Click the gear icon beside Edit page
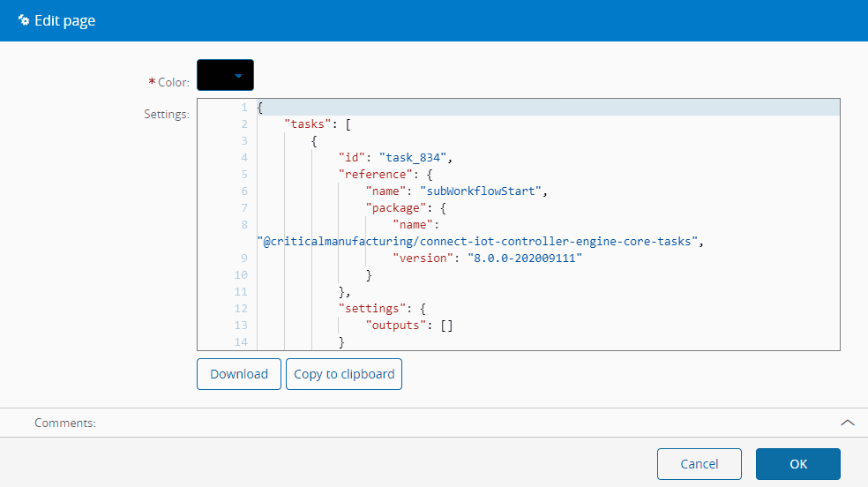This screenshot has height=487, width=868. 24,20
